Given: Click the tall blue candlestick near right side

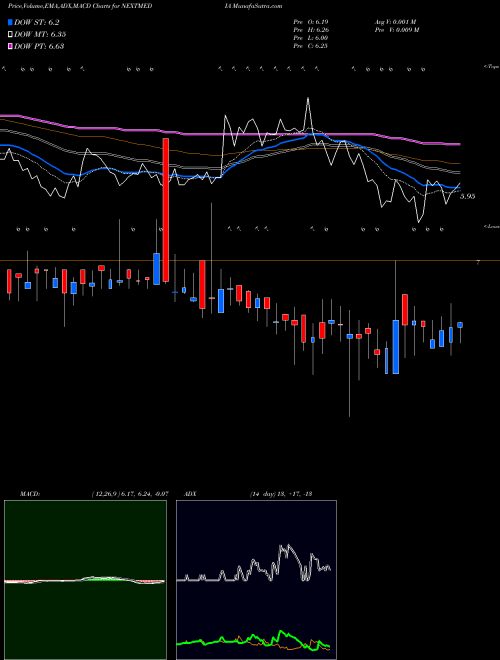Looking at the screenshot, I should point(396,347).
